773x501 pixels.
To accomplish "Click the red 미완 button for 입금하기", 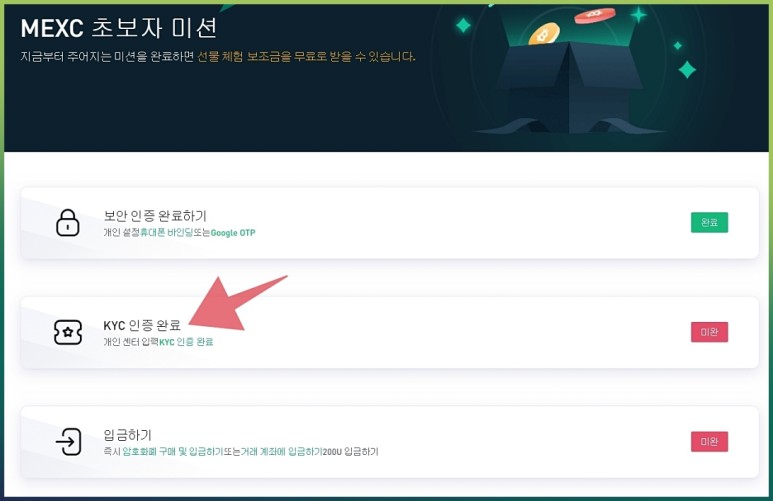I will tap(709, 441).
